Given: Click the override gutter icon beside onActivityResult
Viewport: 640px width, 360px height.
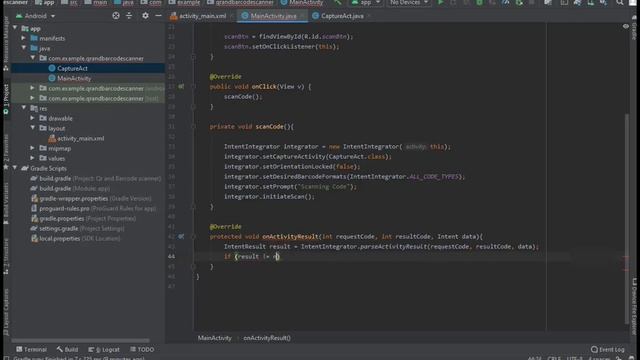Looking at the screenshot, I should [181, 236].
